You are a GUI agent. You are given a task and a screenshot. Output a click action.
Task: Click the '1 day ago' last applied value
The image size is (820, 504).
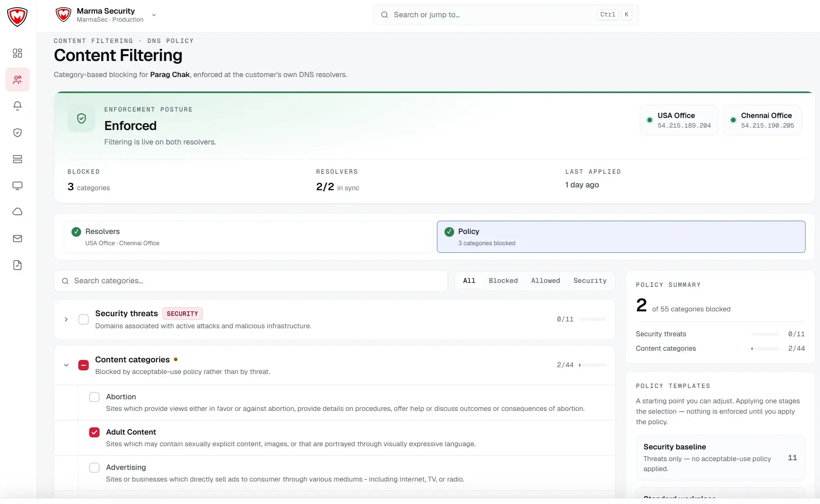point(582,185)
